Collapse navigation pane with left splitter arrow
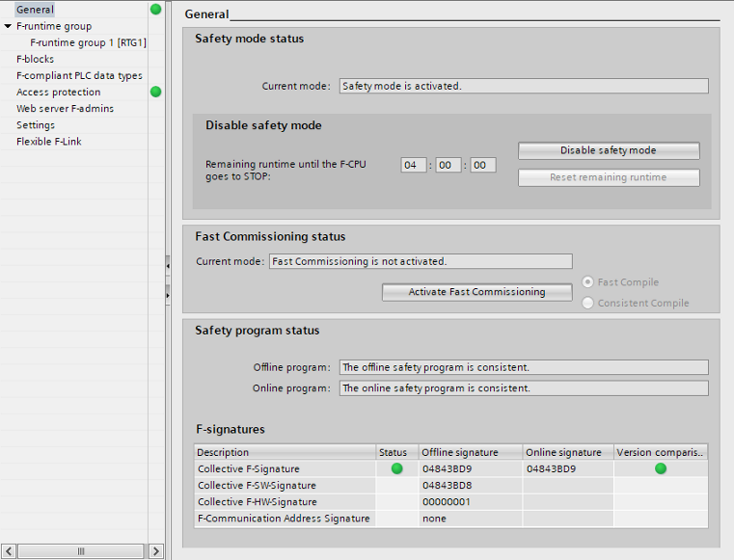Screen dimensions: 734x560 pos(168,263)
